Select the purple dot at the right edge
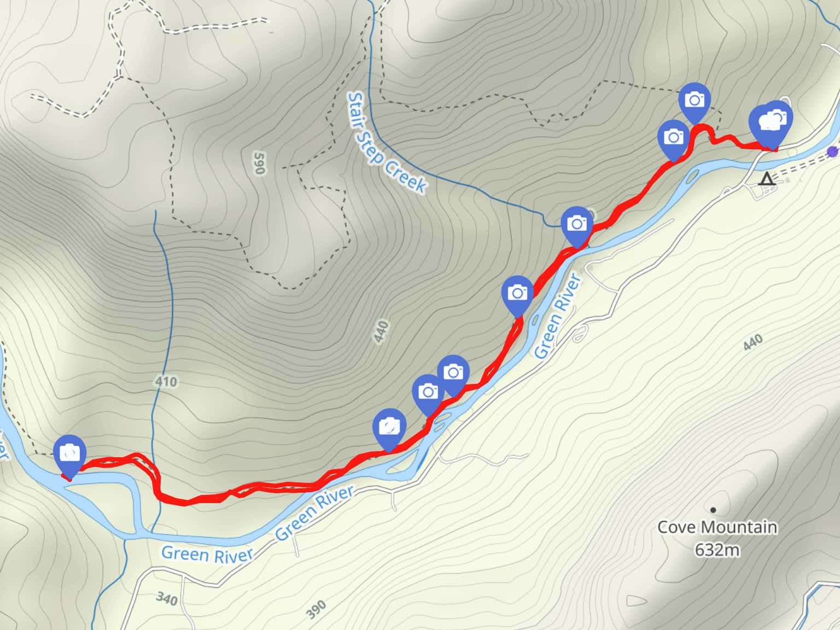Image resolution: width=840 pixels, height=630 pixels. [x=833, y=151]
